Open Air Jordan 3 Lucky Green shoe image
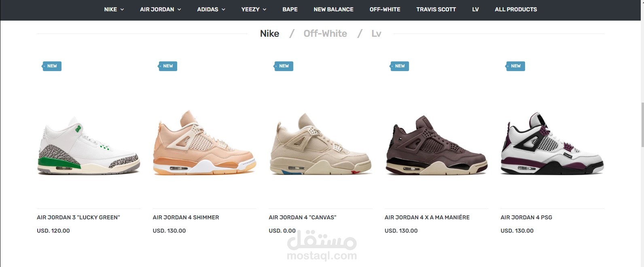644x267 pixels. pos(89,145)
